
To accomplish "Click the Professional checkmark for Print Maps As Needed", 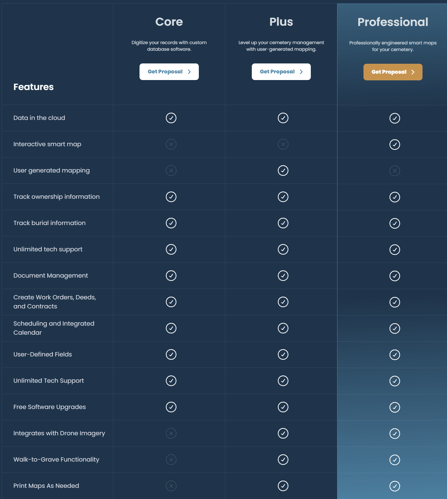I will click(x=395, y=486).
